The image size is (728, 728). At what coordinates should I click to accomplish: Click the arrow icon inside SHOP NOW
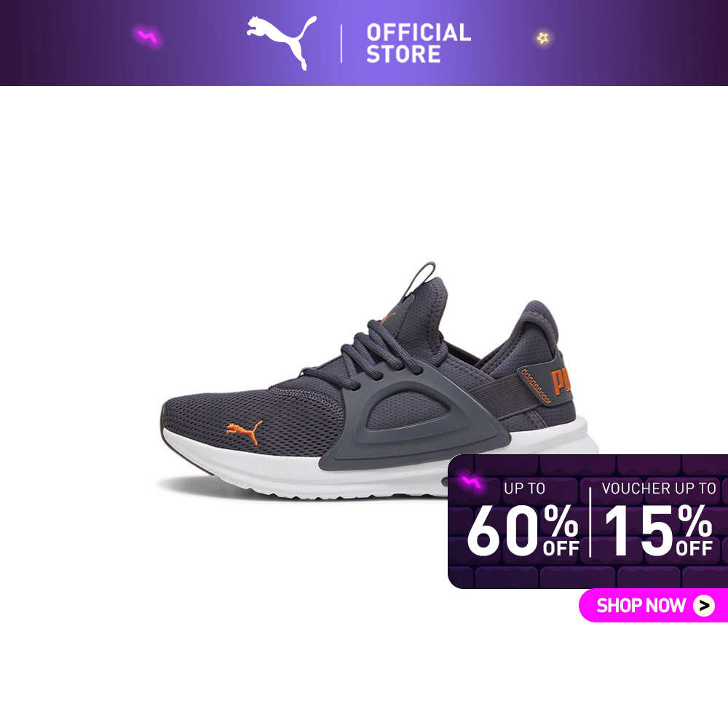coord(704,606)
